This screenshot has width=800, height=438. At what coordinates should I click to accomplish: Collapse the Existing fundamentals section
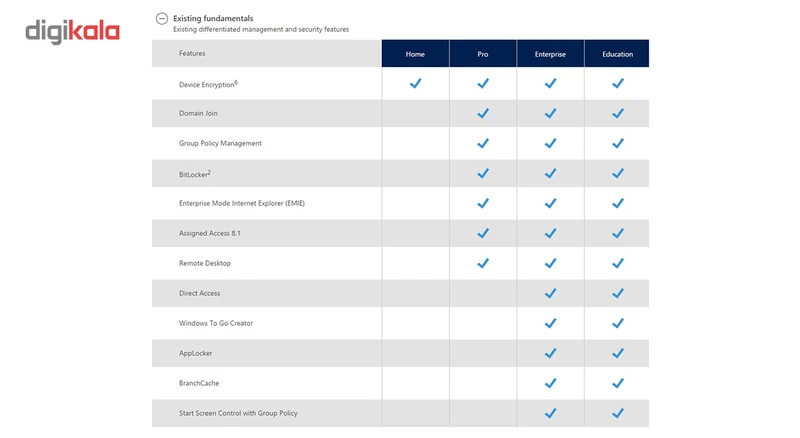[162, 18]
